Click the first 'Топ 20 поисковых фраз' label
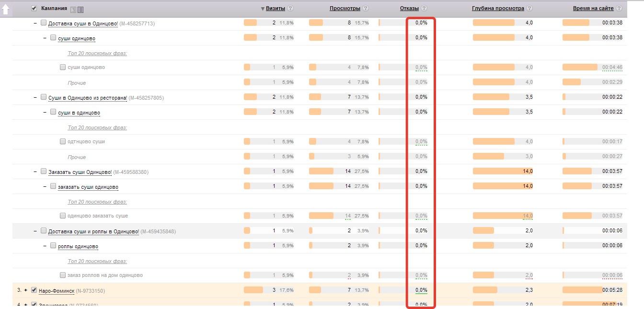Viewport: 644px width, 309px height. tap(97, 53)
